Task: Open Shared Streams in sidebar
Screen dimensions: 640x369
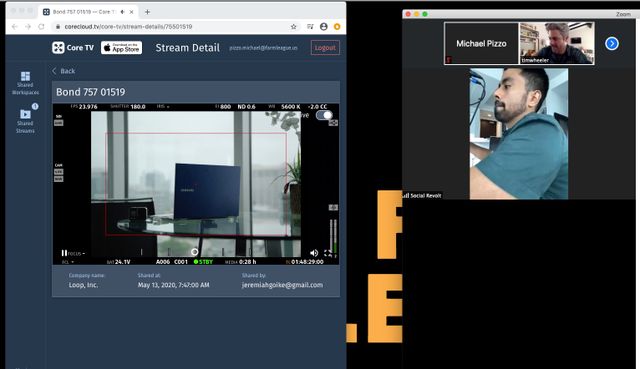Action: point(25,121)
